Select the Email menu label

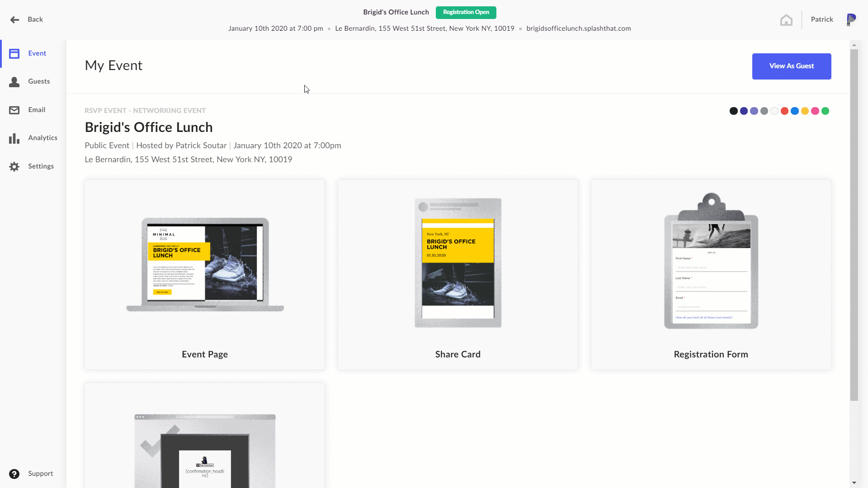click(x=37, y=110)
